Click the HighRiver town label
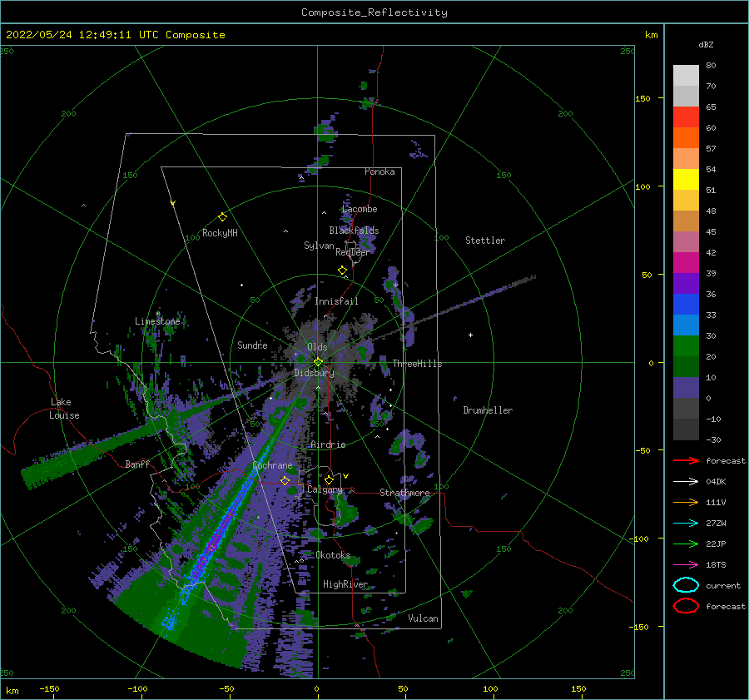This screenshot has height=700, width=749. point(345,584)
